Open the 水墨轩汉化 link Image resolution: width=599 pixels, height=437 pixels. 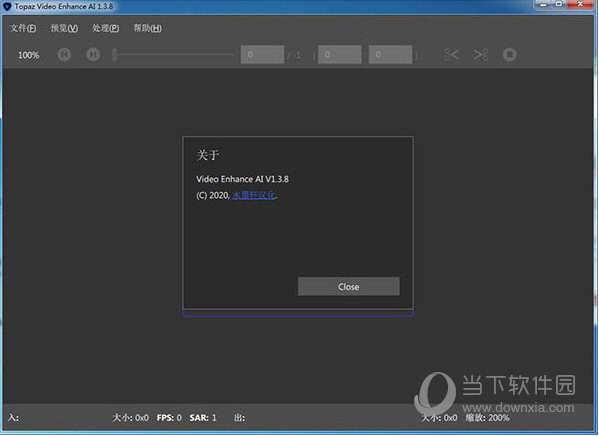(x=254, y=195)
